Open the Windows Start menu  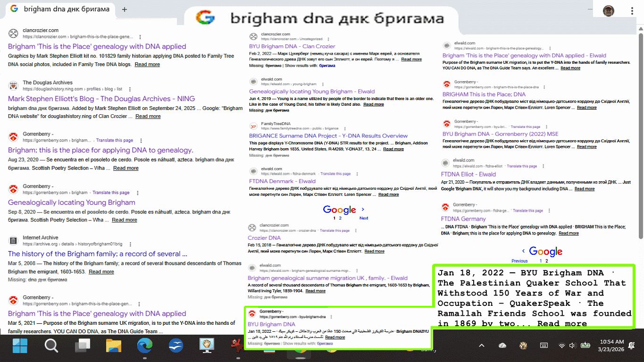20,346
